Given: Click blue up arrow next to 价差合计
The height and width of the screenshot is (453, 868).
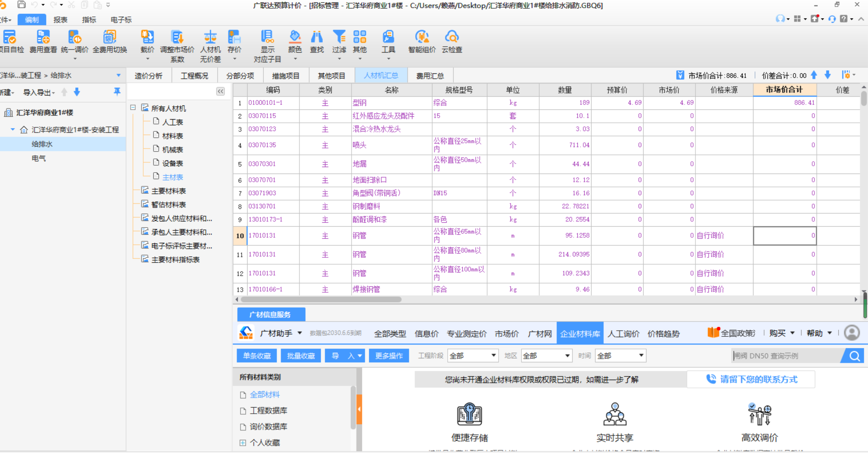Looking at the screenshot, I should click(814, 75).
